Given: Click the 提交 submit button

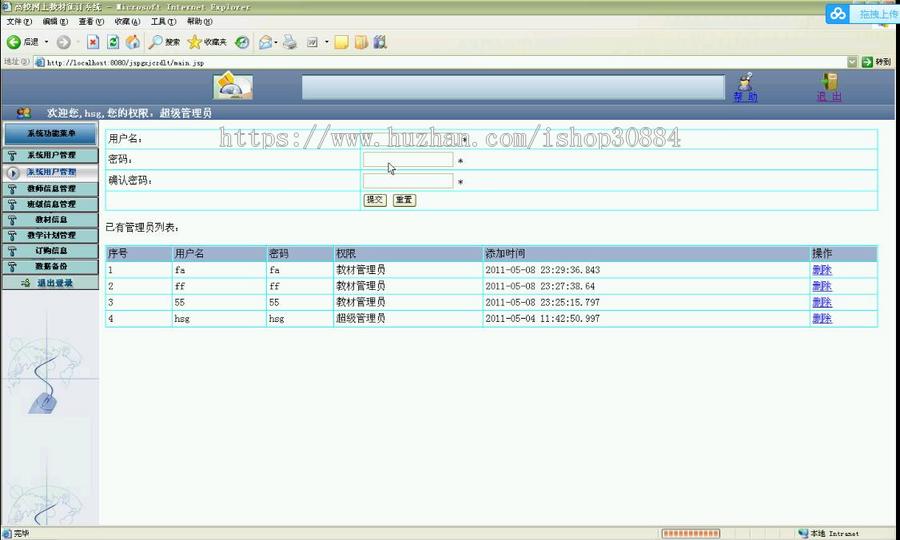Looking at the screenshot, I should (x=375, y=200).
